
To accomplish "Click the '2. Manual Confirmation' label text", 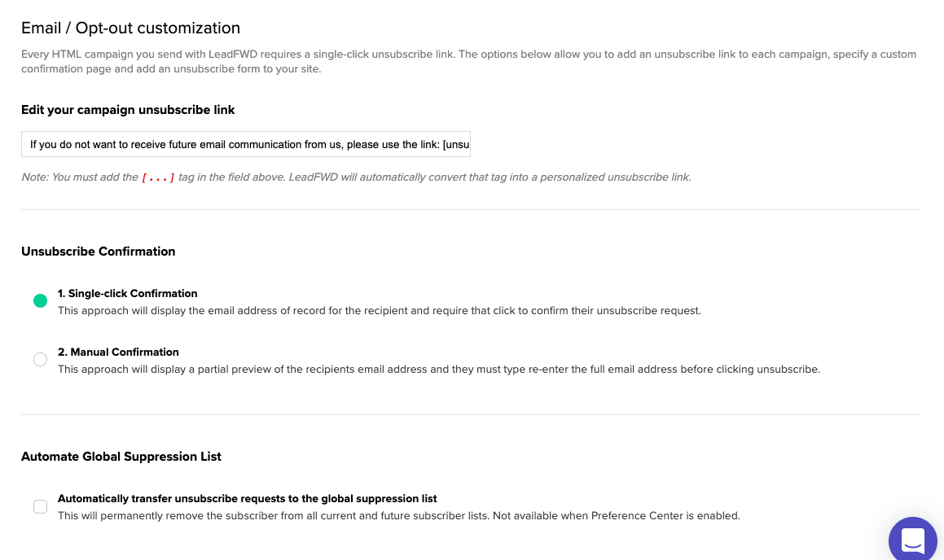I will click(118, 352).
